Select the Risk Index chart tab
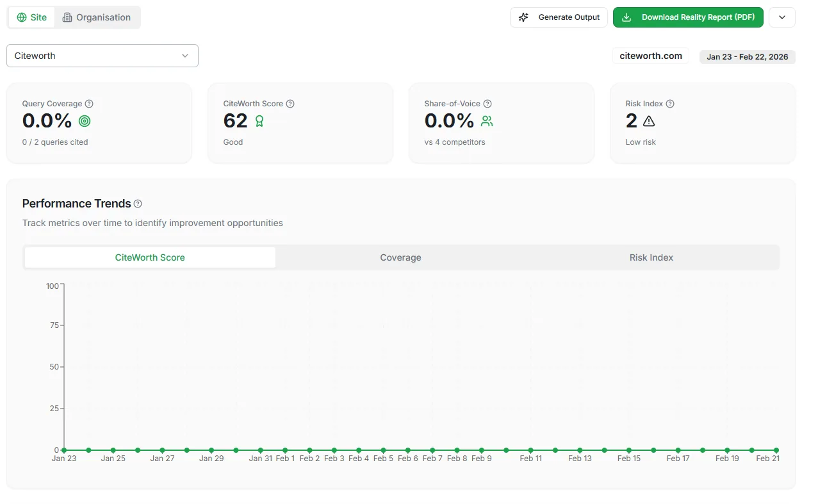 coord(651,257)
